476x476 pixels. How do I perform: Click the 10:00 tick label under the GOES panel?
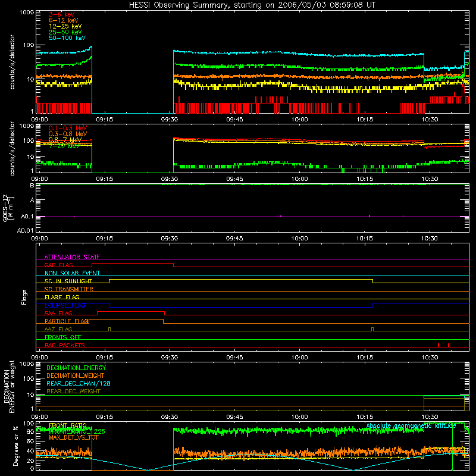point(299,239)
